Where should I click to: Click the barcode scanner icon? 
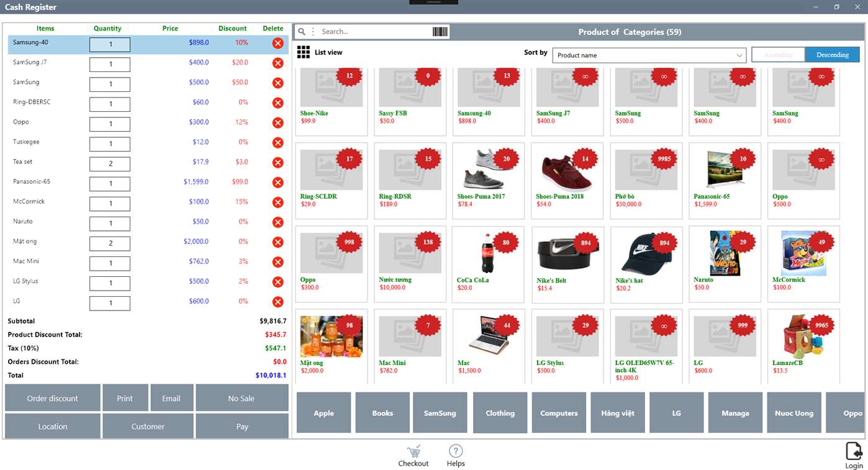[440, 32]
